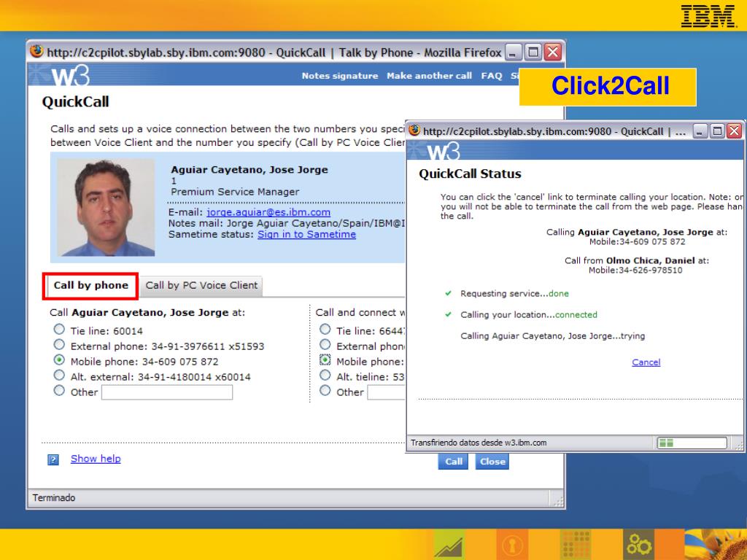Click the keyhole icon in bottom banner
Image resolution: width=747 pixels, height=560 pixels.
click(512, 545)
